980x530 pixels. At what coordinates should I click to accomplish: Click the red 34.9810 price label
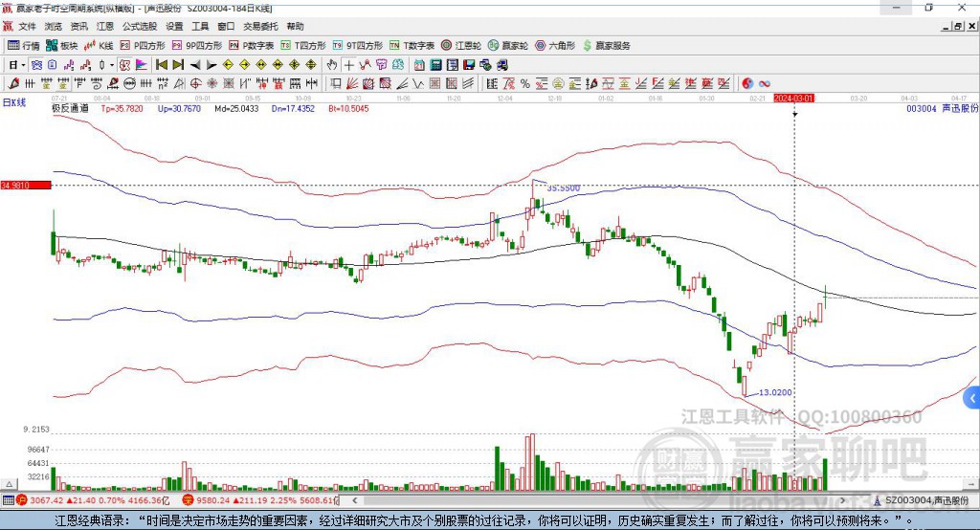pyautogui.click(x=26, y=185)
